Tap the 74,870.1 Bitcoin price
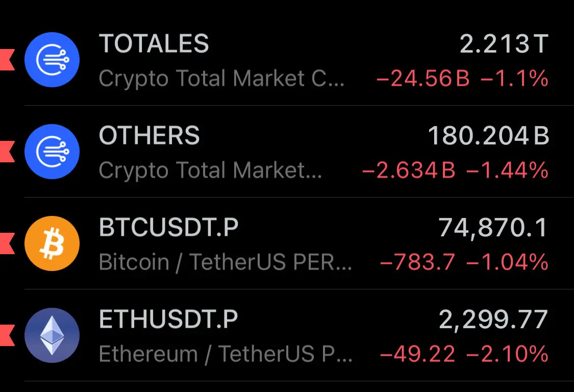This screenshot has height=392, width=574. pyautogui.click(x=493, y=228)
